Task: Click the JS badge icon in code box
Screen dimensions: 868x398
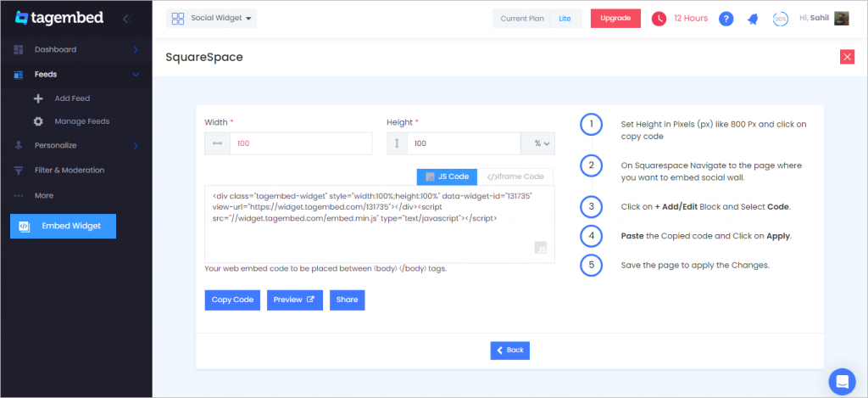Action: (541, 248)
